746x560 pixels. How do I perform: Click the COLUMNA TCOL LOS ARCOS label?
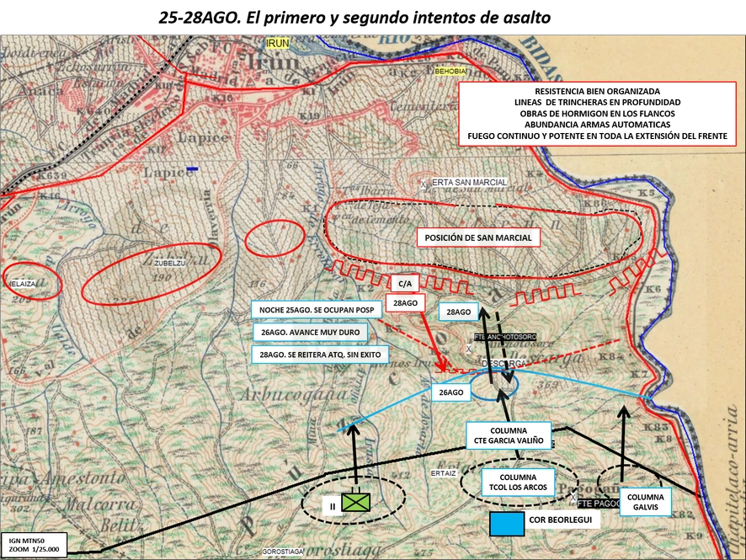(x=518, y=482)
